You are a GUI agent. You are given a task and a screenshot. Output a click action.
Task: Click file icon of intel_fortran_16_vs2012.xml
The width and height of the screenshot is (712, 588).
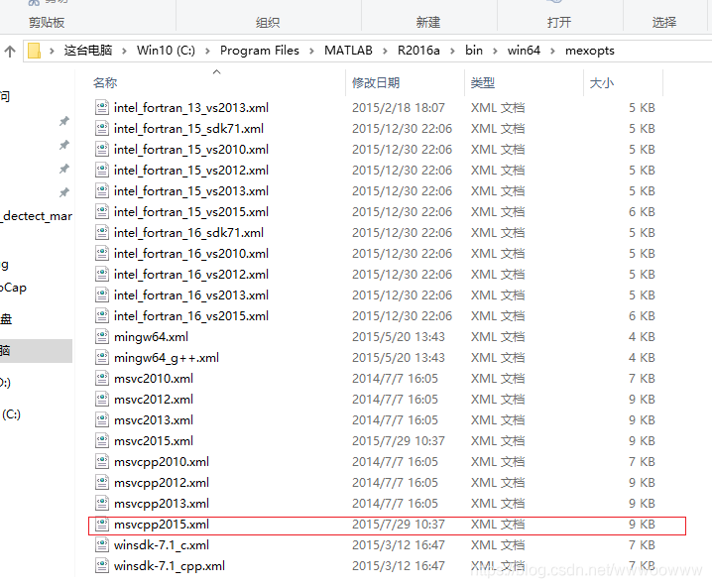(x=102, y=275)
